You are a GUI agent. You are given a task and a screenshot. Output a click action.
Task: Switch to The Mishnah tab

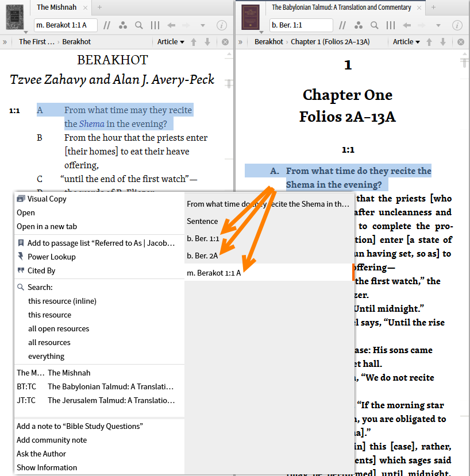pyautogui.click(x=57, y=7)
